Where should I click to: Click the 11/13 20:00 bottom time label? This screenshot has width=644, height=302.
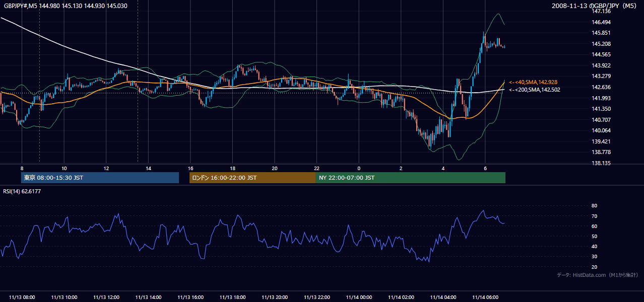click(x=275, y=297)
